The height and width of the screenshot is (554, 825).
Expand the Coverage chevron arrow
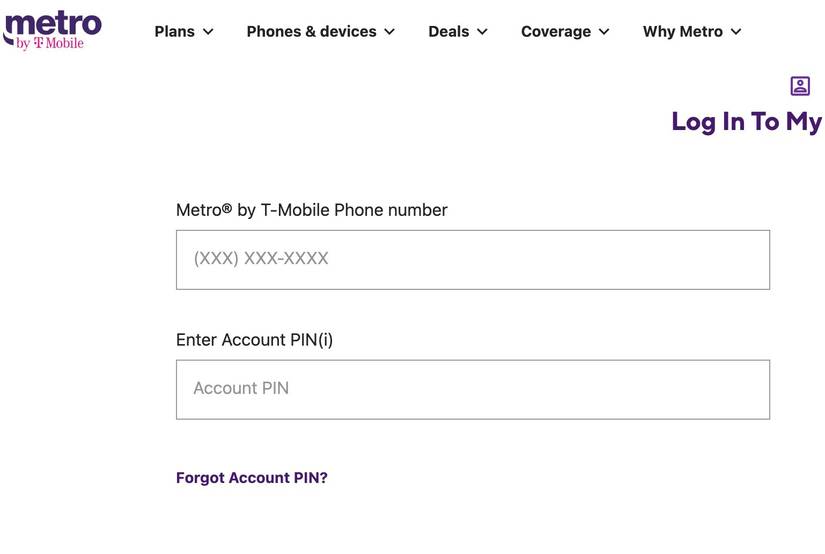(x=604, y=32)
